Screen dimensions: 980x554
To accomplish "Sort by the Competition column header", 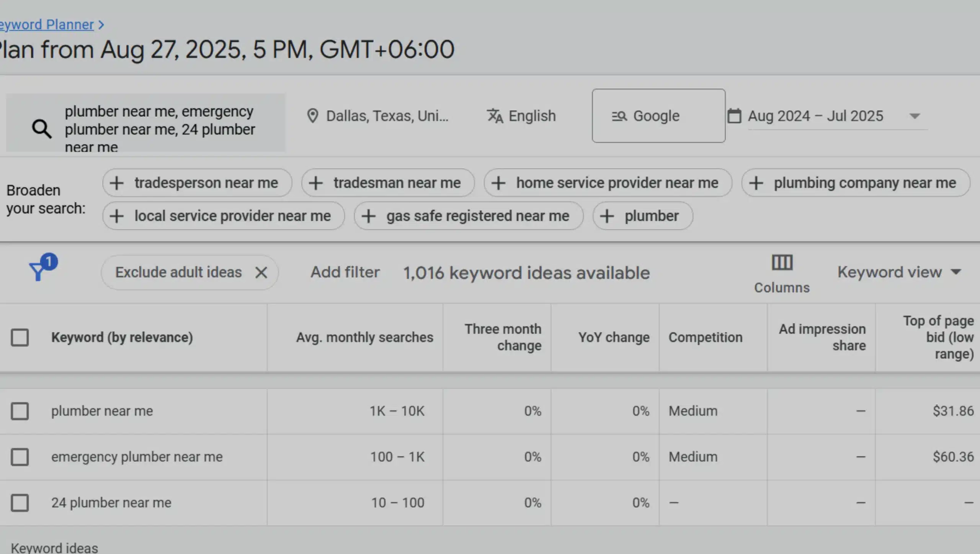I will tap(705, 338).
